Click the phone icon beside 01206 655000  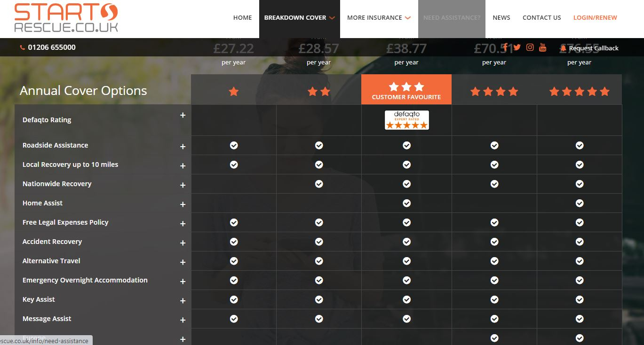tap(23, 47)
